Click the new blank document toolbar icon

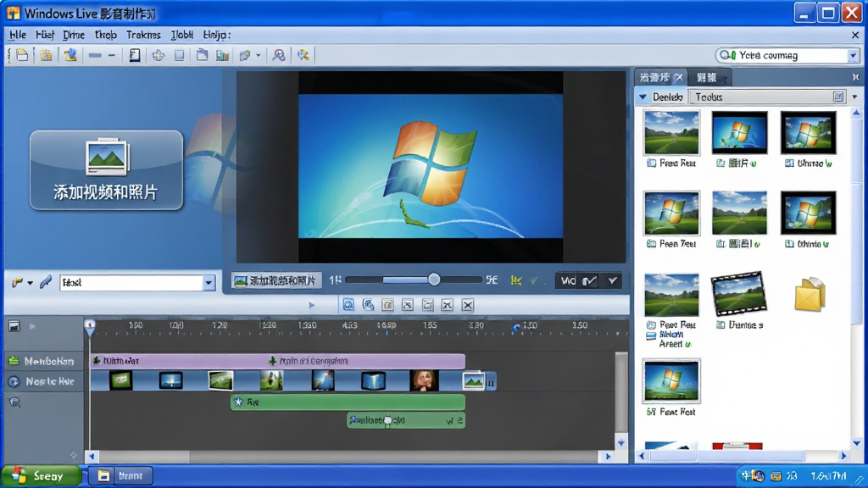point(22,55)
